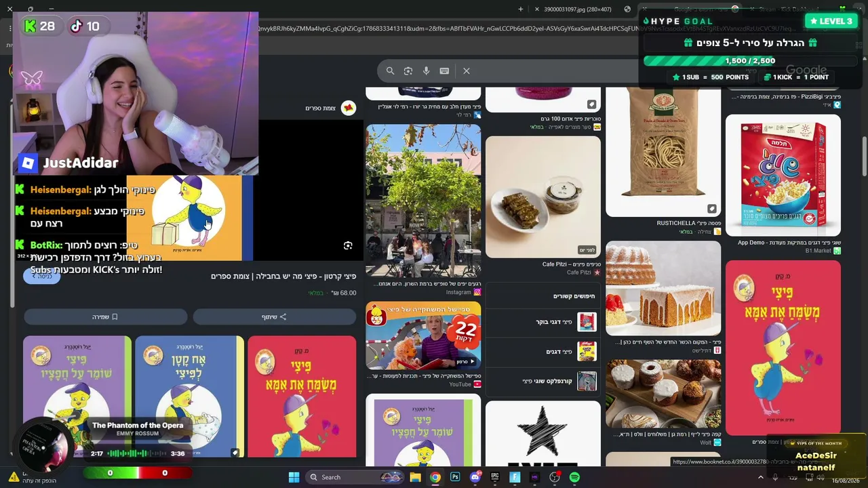Screen dimensions: 868x488
Task: Switch input language via עבר indicator
Action: tap(793, 477)
